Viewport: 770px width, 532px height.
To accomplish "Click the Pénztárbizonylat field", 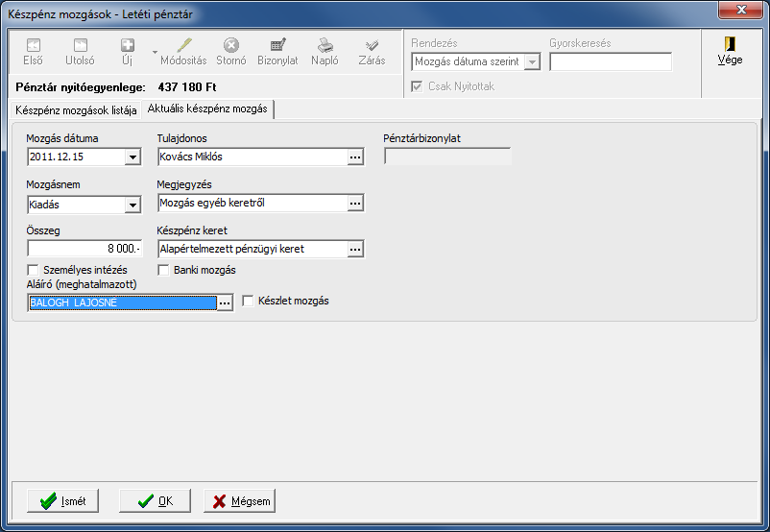I will (447, 157).
